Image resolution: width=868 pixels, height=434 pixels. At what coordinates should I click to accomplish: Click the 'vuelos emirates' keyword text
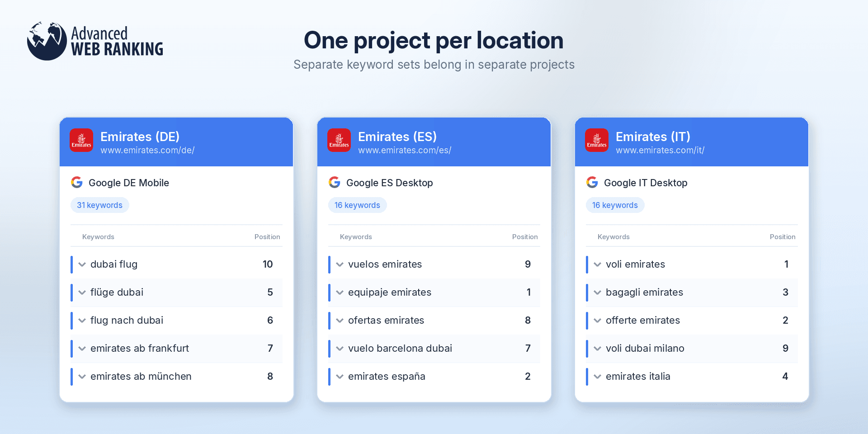point(385,264)
